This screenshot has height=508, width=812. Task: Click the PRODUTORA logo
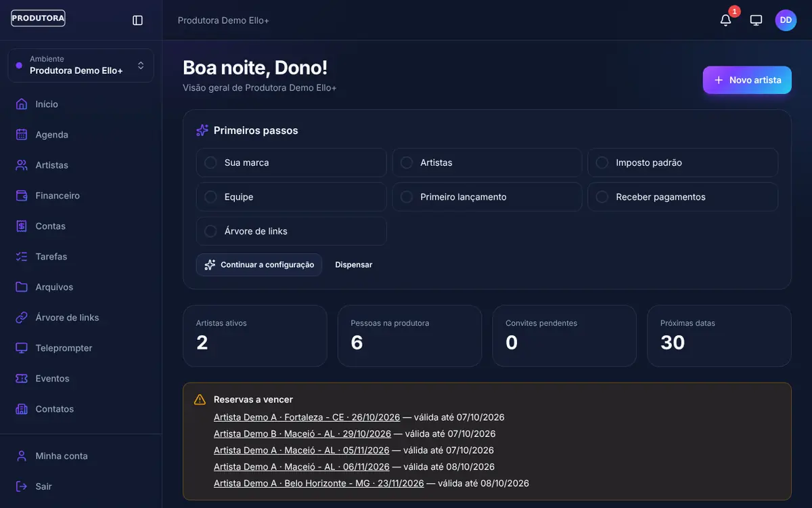(39, 18)
